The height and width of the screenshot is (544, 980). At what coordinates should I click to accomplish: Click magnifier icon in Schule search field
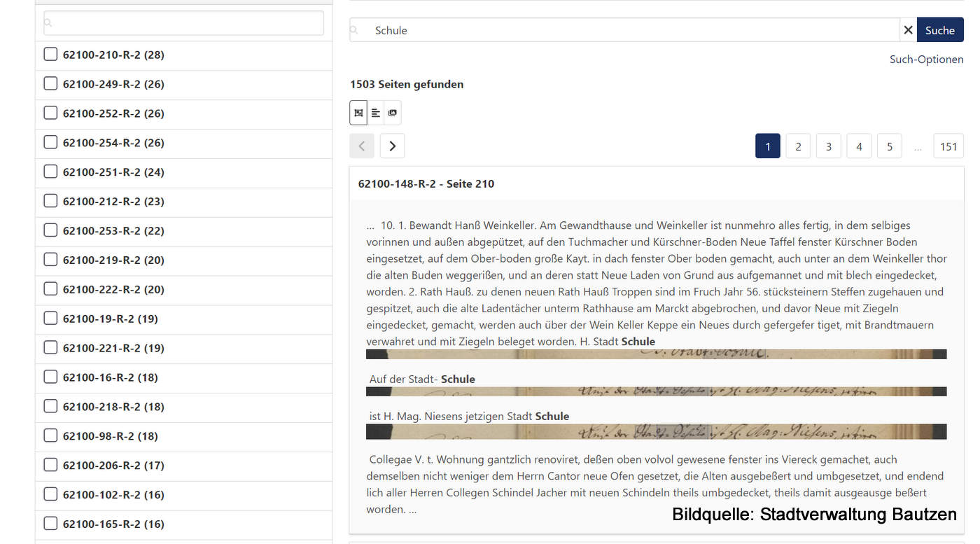[x=355, y=30]
